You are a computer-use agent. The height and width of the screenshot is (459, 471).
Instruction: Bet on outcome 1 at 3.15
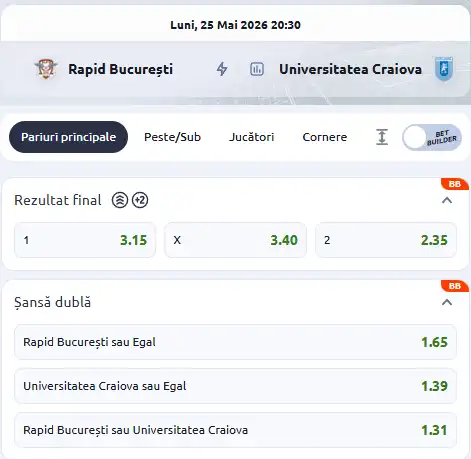point(85,240)
